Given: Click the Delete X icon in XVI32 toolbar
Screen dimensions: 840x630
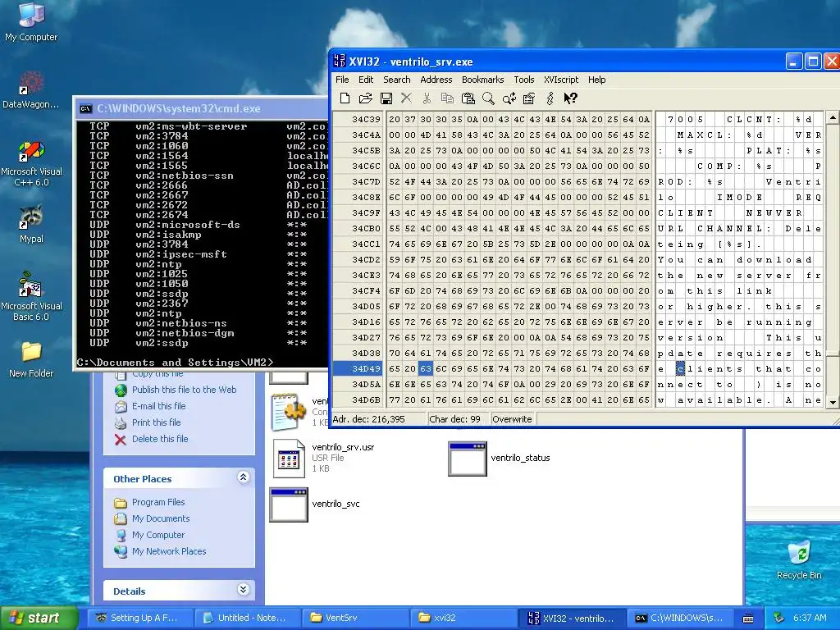Looking at the screenshot, I should point(407,98).
